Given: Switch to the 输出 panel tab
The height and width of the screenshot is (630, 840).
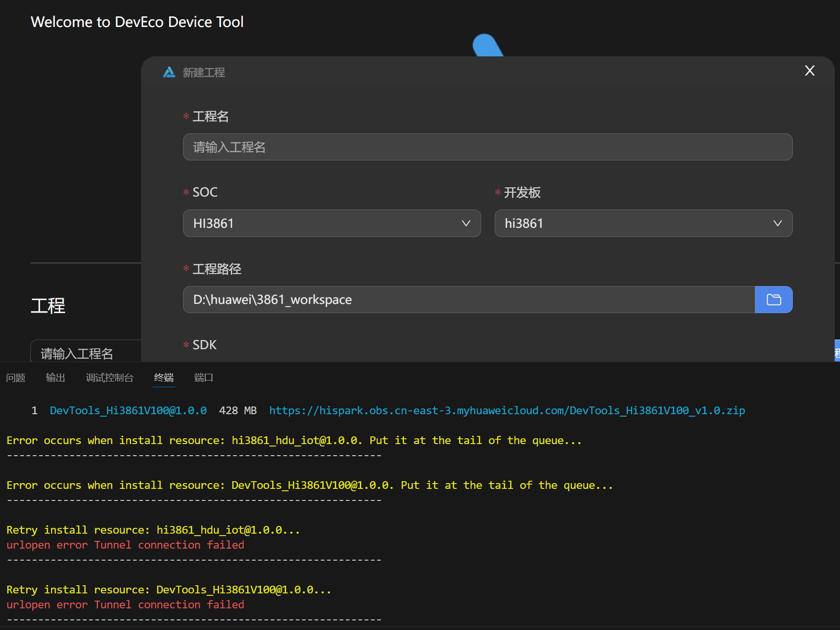Looking at the screenshot, I should coord(55,378).
